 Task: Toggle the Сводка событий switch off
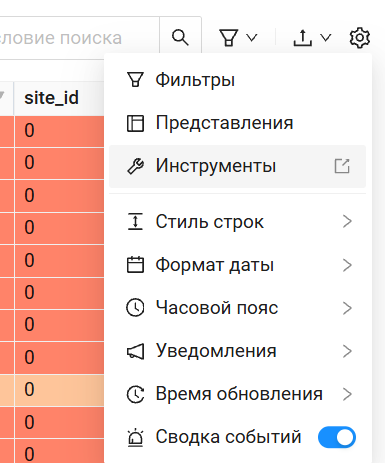[337, 437]
